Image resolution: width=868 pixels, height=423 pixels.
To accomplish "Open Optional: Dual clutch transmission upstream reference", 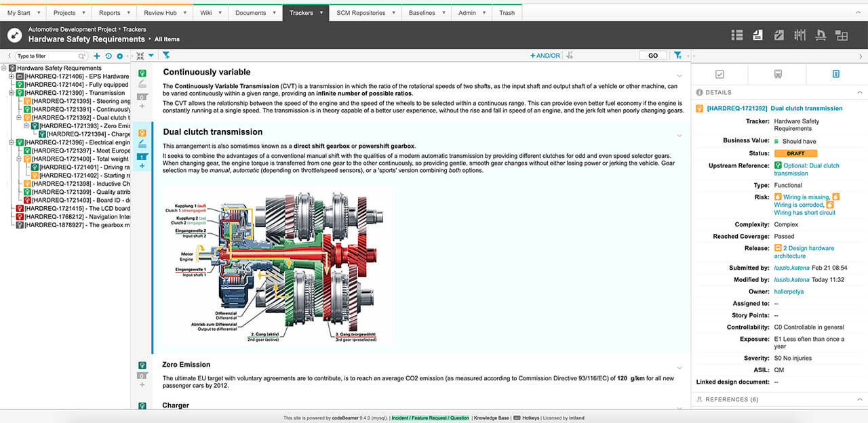I will pyautogui.click(x=807, y=169).
